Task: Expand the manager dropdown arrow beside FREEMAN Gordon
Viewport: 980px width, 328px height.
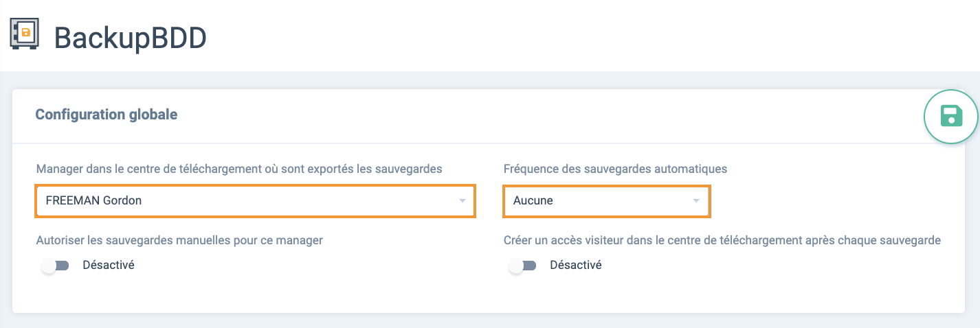Action: pyautogui.click(x=463, y=201)
